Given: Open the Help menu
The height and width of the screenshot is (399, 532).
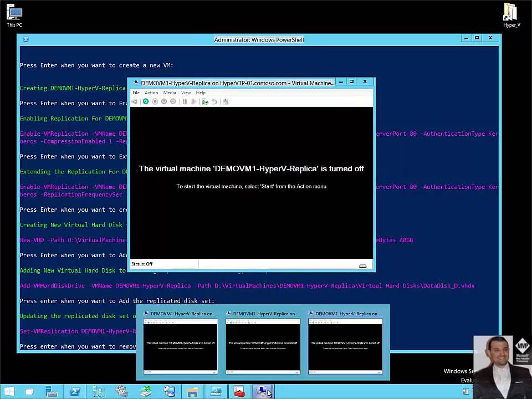Looking at the screenshot, I should coord(201,93).
